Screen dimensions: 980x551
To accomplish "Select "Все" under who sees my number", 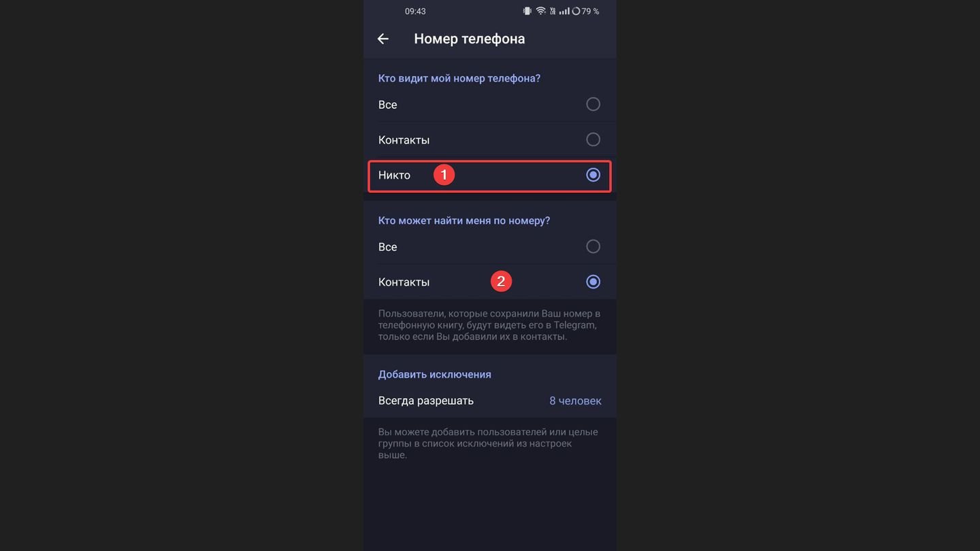I will click(x=593, y=104).
